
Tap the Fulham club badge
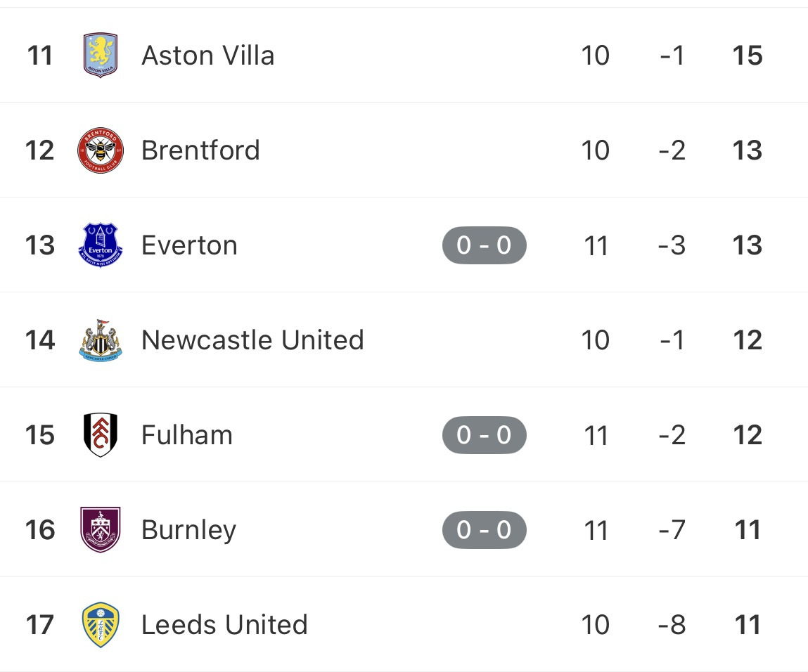(101, 435)
